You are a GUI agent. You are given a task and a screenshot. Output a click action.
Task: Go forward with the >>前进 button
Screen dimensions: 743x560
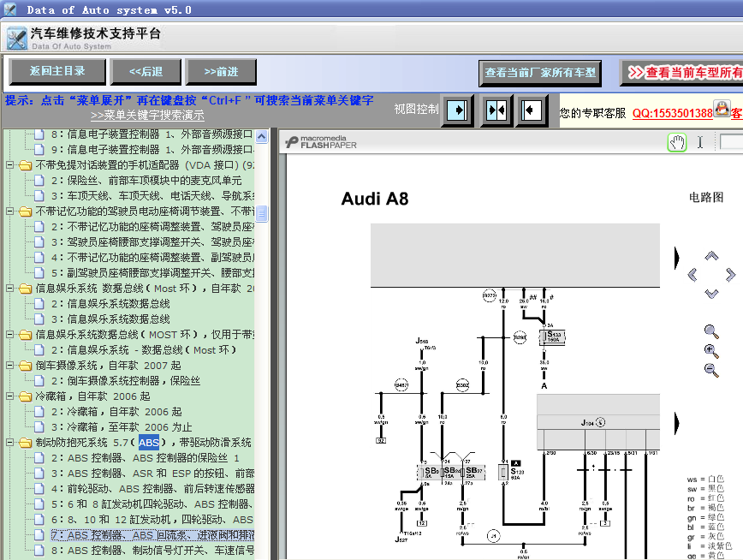pos(221,72)
